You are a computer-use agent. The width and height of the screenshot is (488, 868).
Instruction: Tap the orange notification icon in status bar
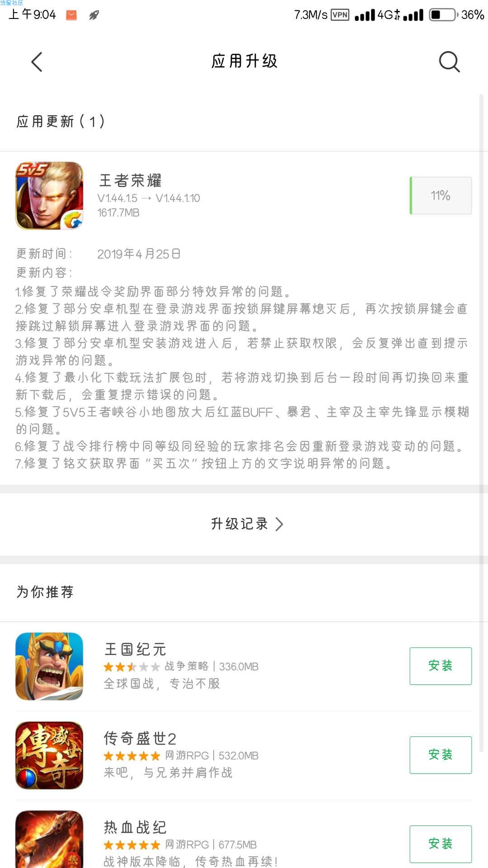[71, 15]
